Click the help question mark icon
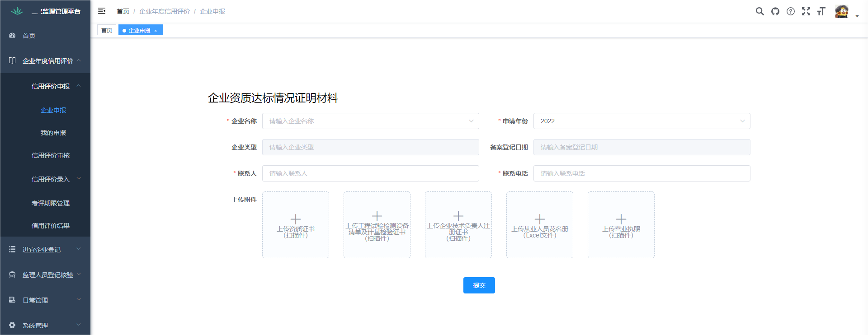Screen dimensions: 868x335 pyautogui.click(x=791, y=11)
